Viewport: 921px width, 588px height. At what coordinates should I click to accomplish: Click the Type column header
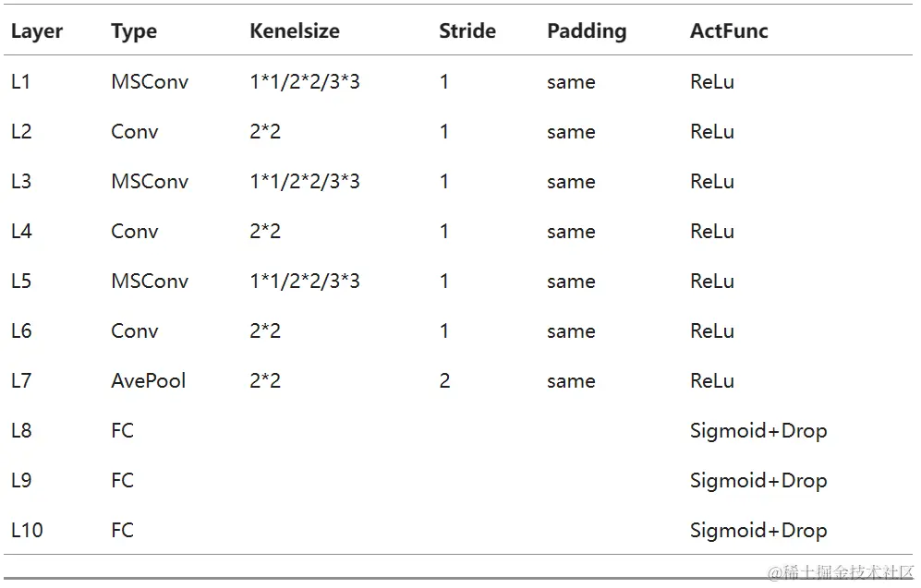134,31
